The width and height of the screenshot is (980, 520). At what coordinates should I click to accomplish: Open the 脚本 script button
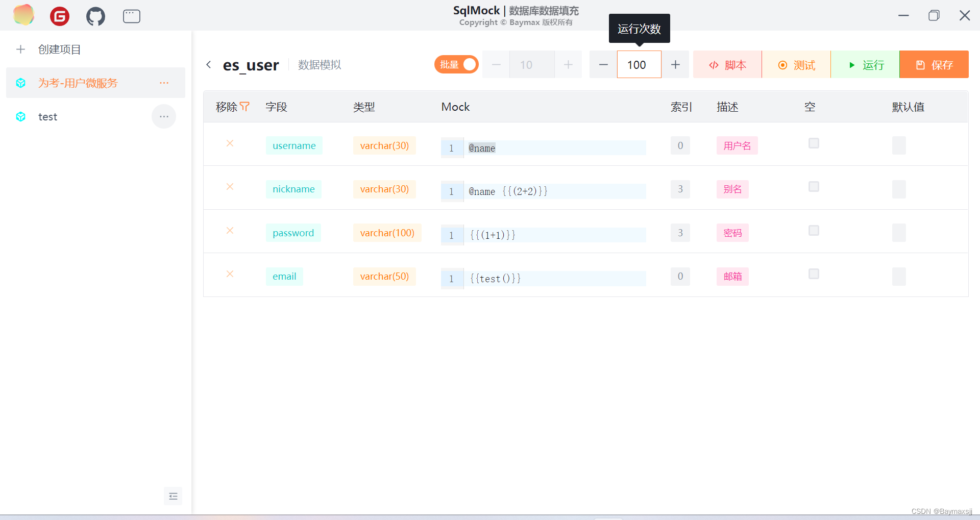tap(727, 64)
